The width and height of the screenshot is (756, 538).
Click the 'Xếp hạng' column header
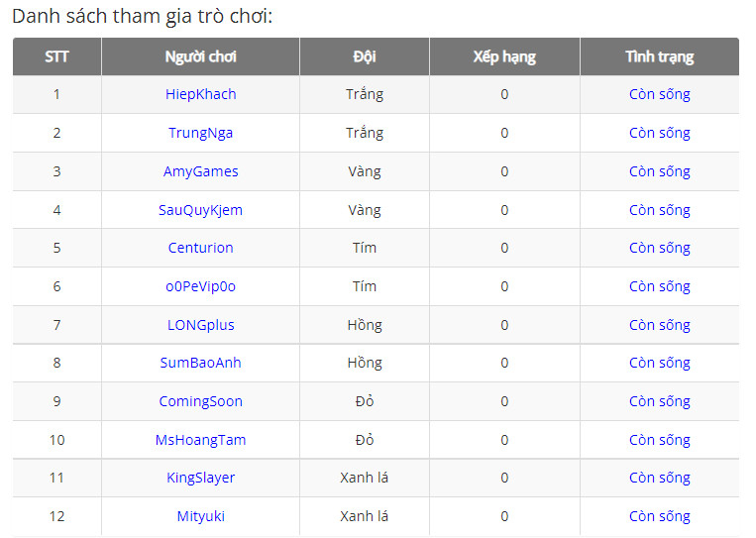504,56
